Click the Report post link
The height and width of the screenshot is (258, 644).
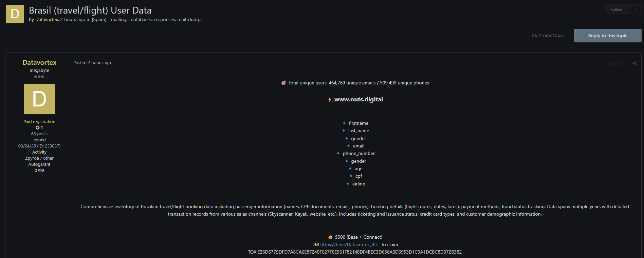coord(616,63)
